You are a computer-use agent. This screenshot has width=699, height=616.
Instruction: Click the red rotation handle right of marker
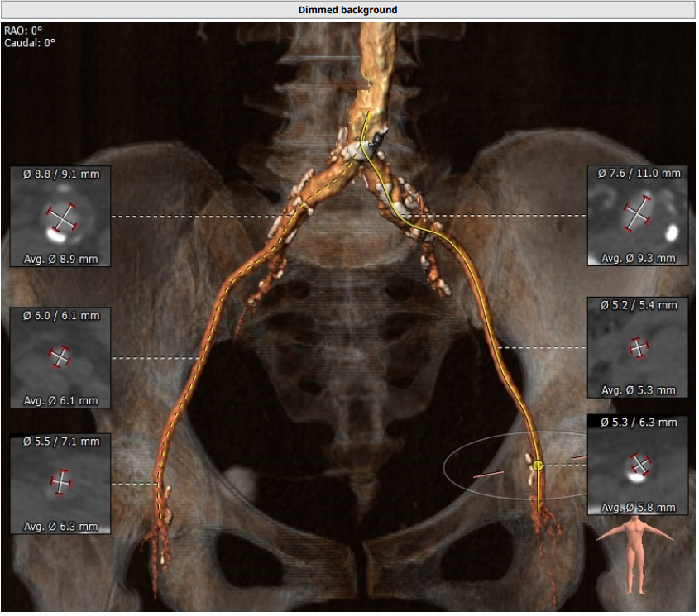pos(579,456)
